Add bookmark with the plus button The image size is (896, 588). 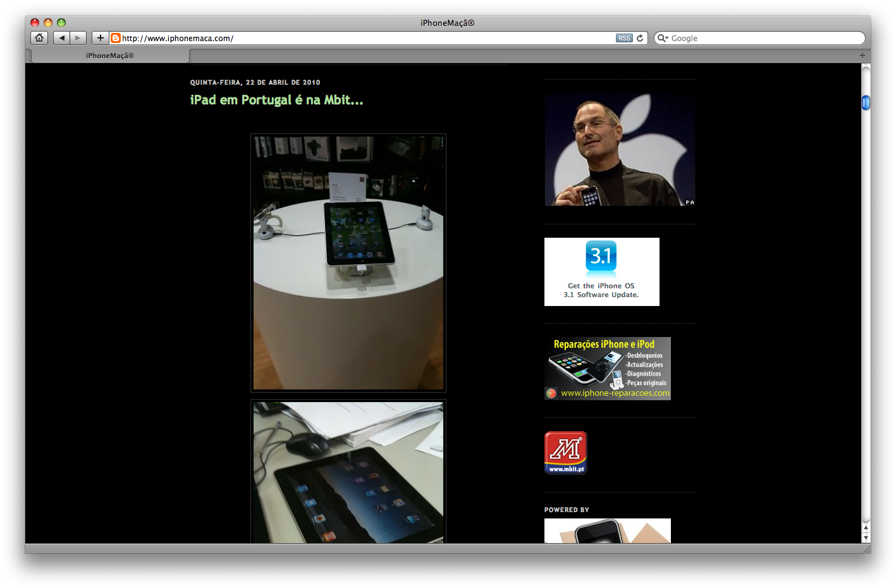[x=100, y=38]
